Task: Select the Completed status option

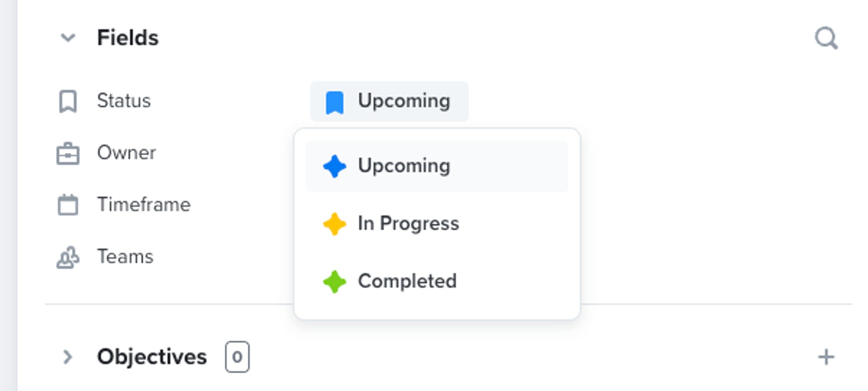Action: click(407, 281)
